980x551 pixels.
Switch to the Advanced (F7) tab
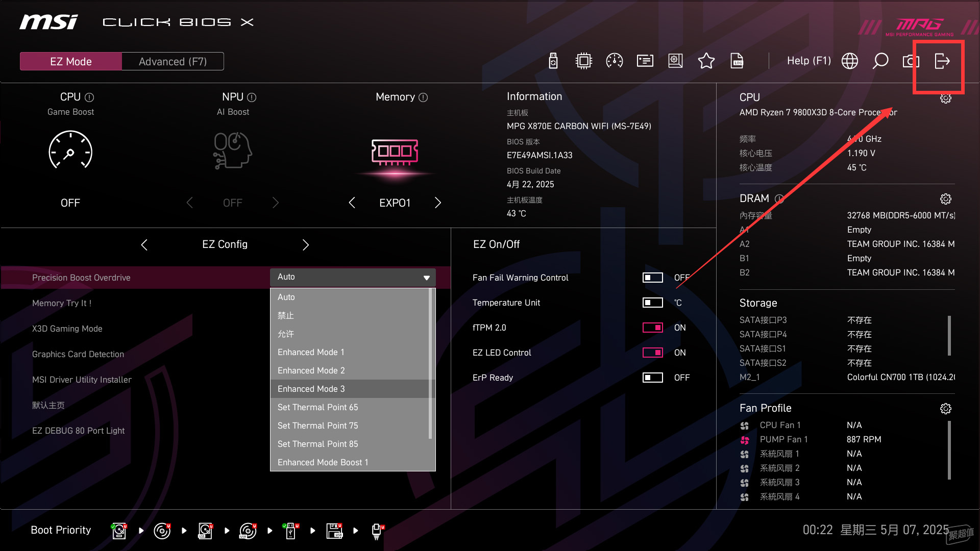click(x=173, y=61)
